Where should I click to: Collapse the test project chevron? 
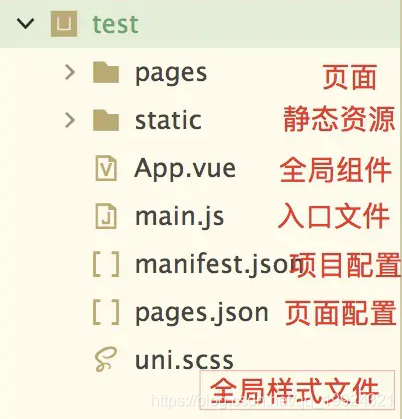[25, 24]
